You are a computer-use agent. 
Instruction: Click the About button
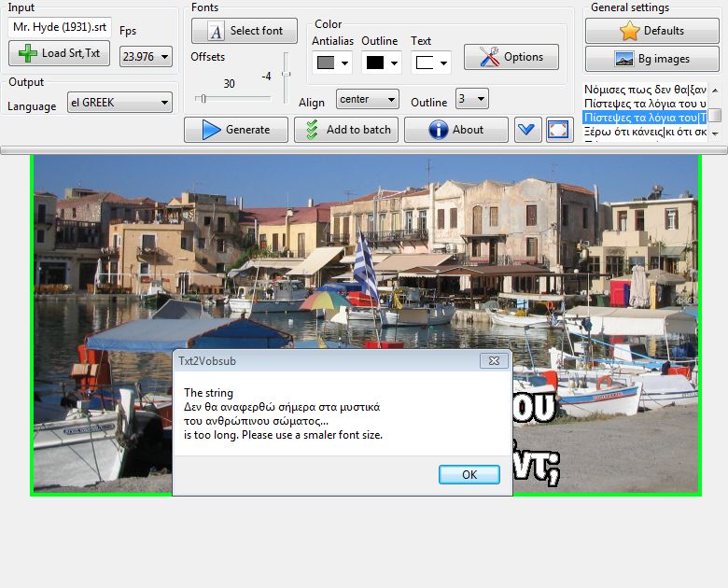(x=455, y=130)
